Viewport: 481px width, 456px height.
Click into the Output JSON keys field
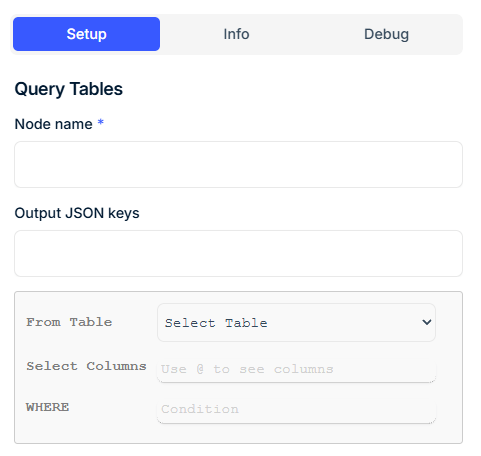(238, 253)
